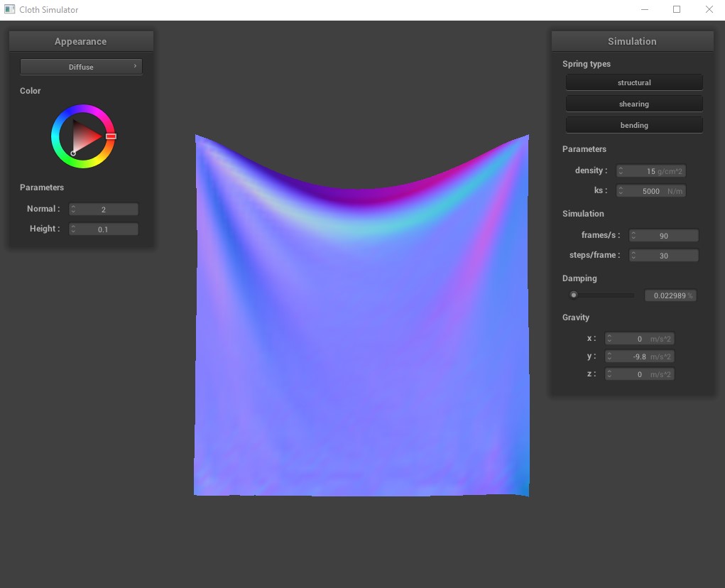Viewport: 725px width, 588px height.
Task: Click the 'Gravity' label
Action: pos(576,317)
